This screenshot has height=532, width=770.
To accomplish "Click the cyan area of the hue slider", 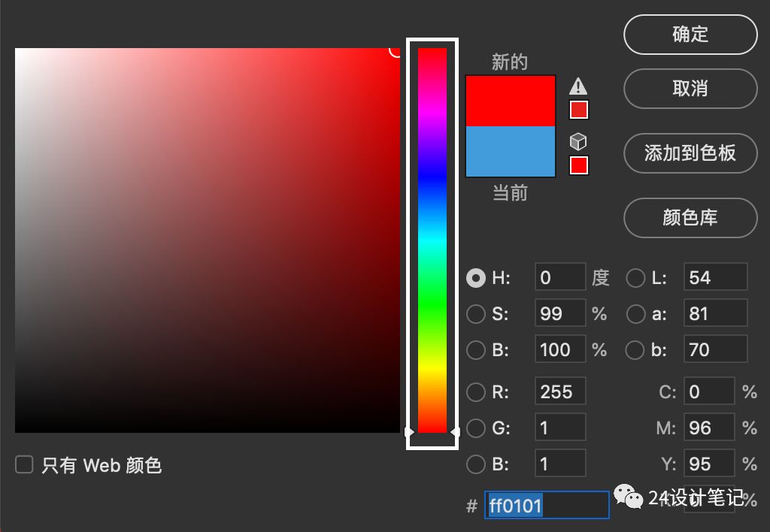I will pyautogui.click(x=432, y=240).
